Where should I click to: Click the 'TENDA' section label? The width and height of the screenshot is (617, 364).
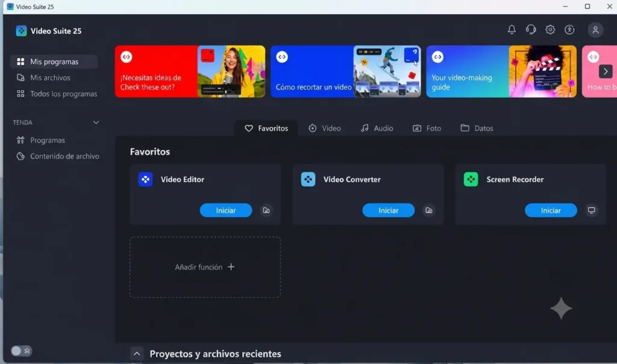22,122
